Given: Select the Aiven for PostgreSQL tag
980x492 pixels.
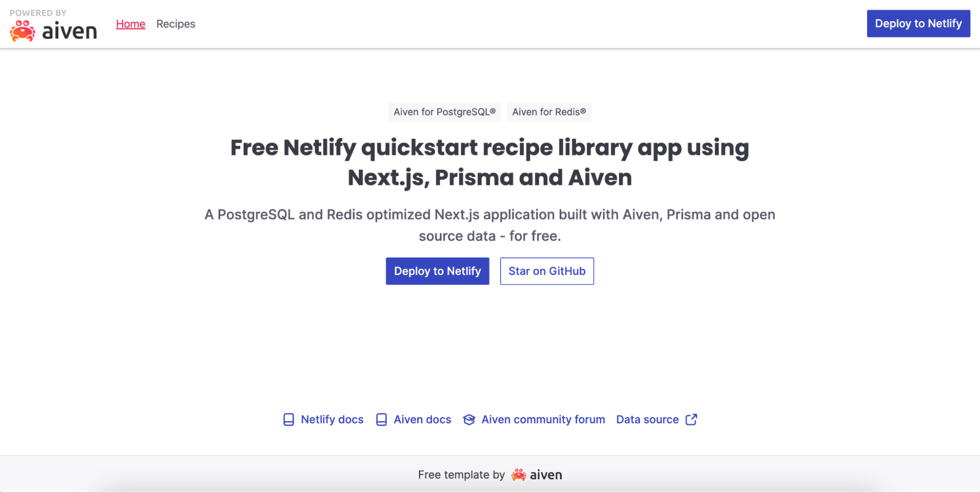Looking at the screenshot, I should [x=445, y=112].
